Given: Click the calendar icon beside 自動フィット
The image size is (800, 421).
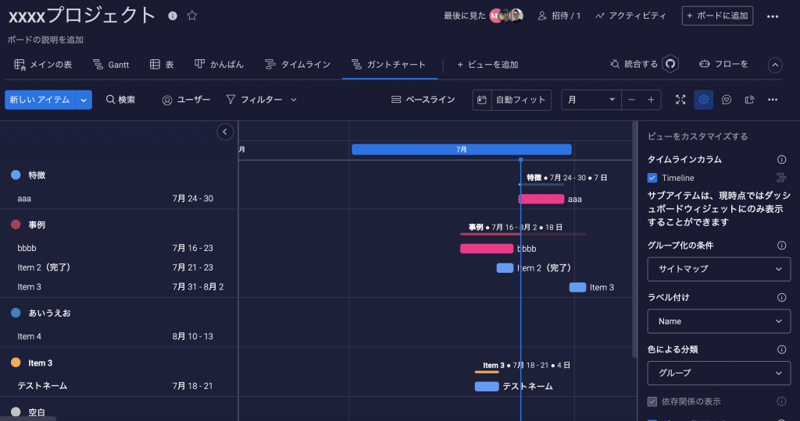Looking at the screenshot, I should click(481, 100).
